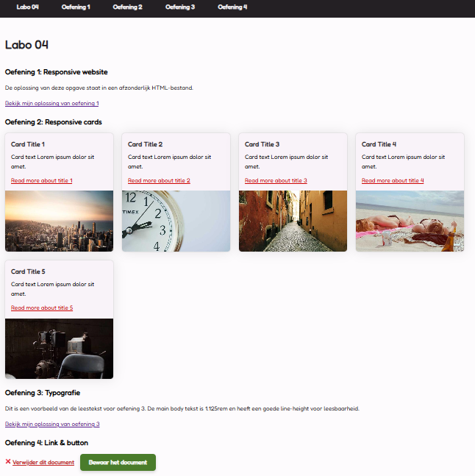Screen dimensions: 475x476
Task: Open 'Read more about title 3' link
Action: 276,181
